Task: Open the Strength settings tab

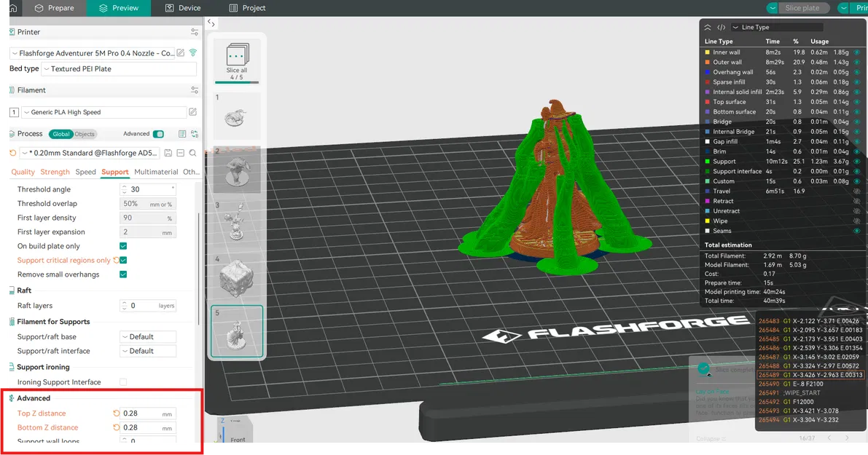Action: (x=55, y=172)
